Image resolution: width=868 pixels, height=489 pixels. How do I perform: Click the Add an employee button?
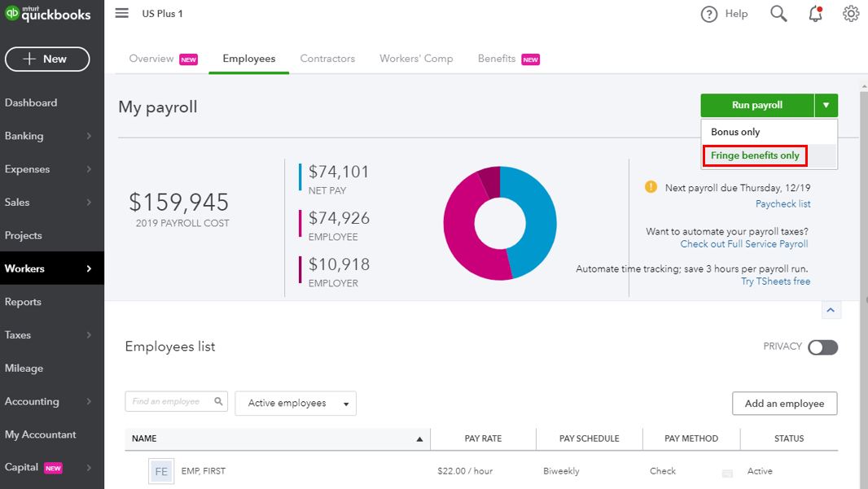[784, 404]
